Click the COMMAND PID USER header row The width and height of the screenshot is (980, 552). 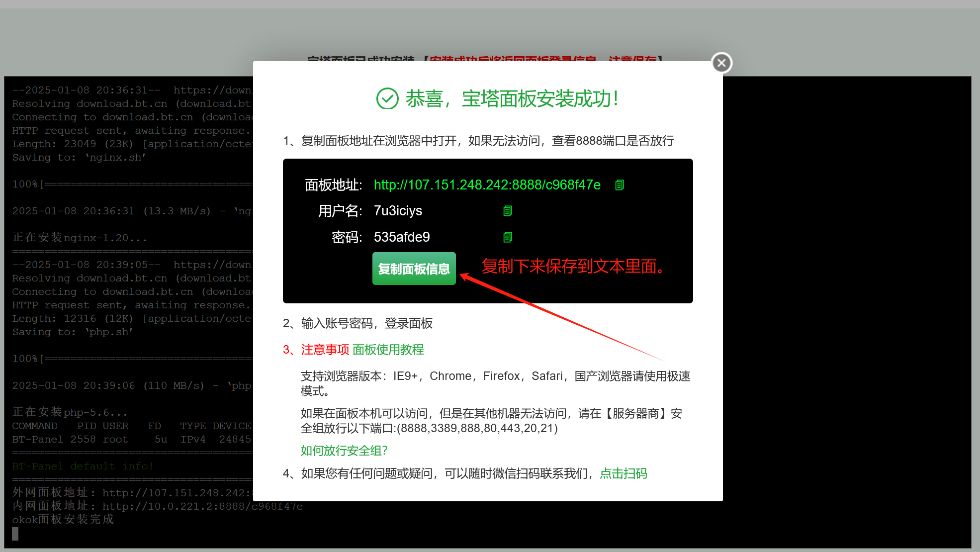click(133, 426)
